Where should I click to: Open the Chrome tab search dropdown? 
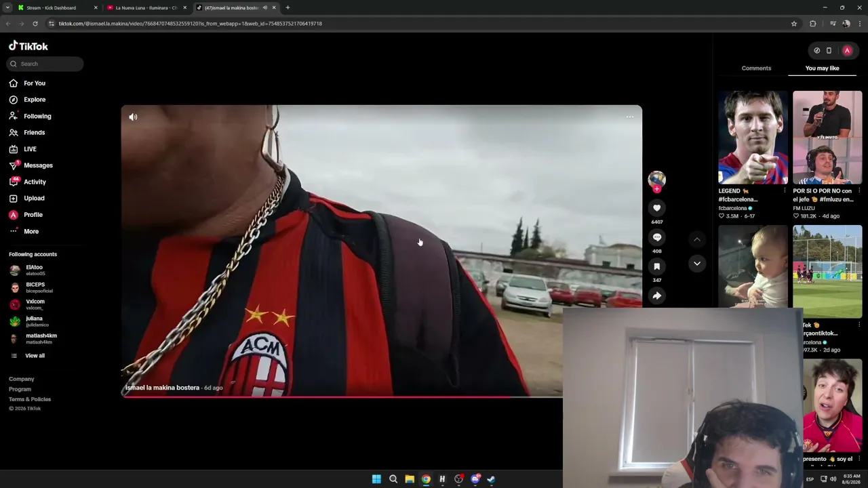(7, 7)
